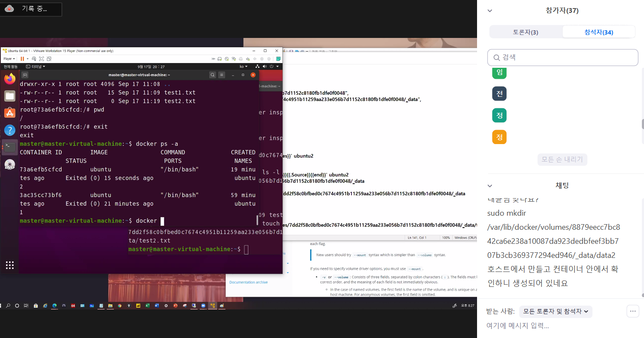Click the participant 검색 search field

(x=563, y=57)
